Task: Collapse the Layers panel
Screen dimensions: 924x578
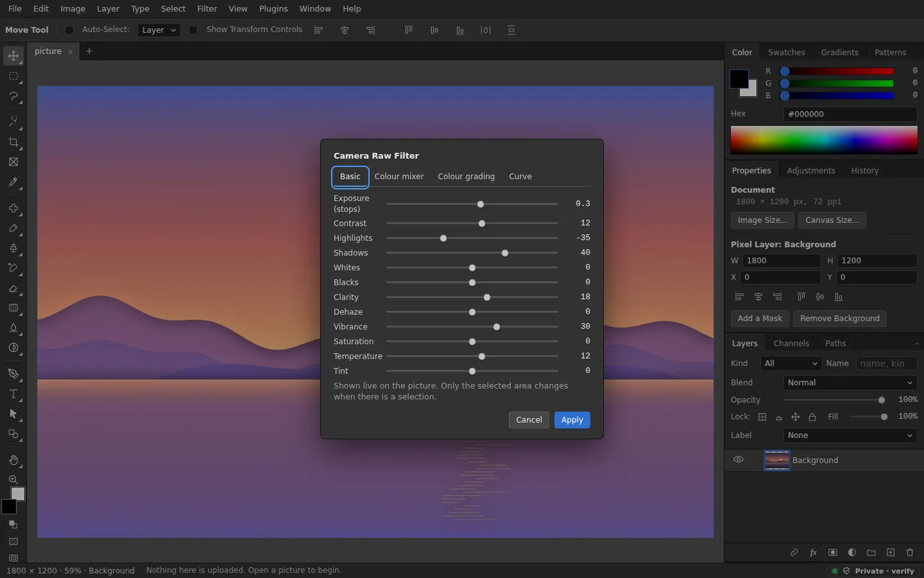Action: (x=916, y=344)
